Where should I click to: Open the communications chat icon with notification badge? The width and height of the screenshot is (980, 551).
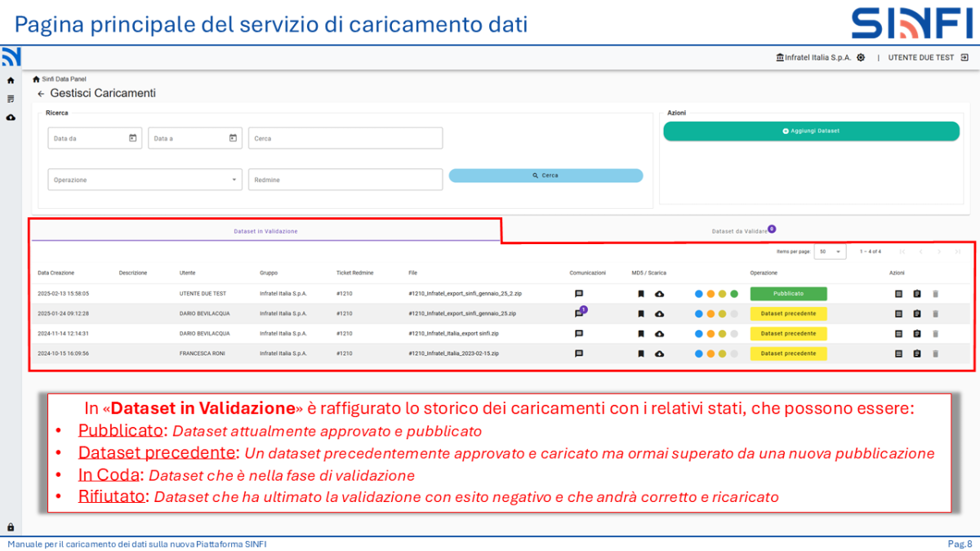point(580,313)
